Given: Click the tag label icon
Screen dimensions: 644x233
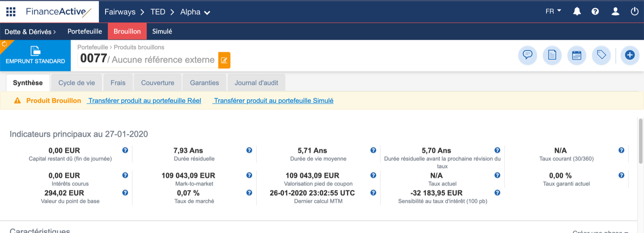Looking at the screenshot, I should coord(601,55).
